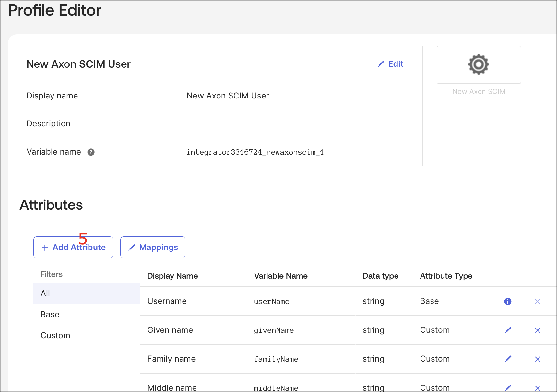Click the Variable Name column header
Viewport: 557px width, 392px height.
click(281, 276)
